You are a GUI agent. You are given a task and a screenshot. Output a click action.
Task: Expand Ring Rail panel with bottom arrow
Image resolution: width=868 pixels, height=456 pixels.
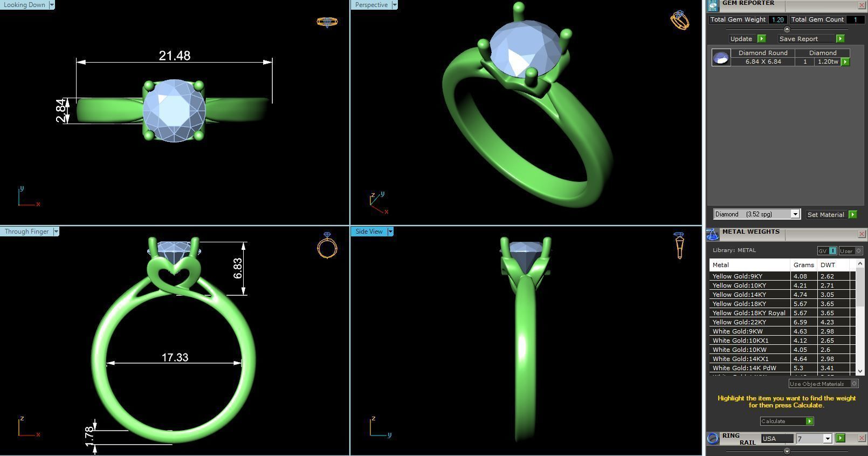click(787, 451)
